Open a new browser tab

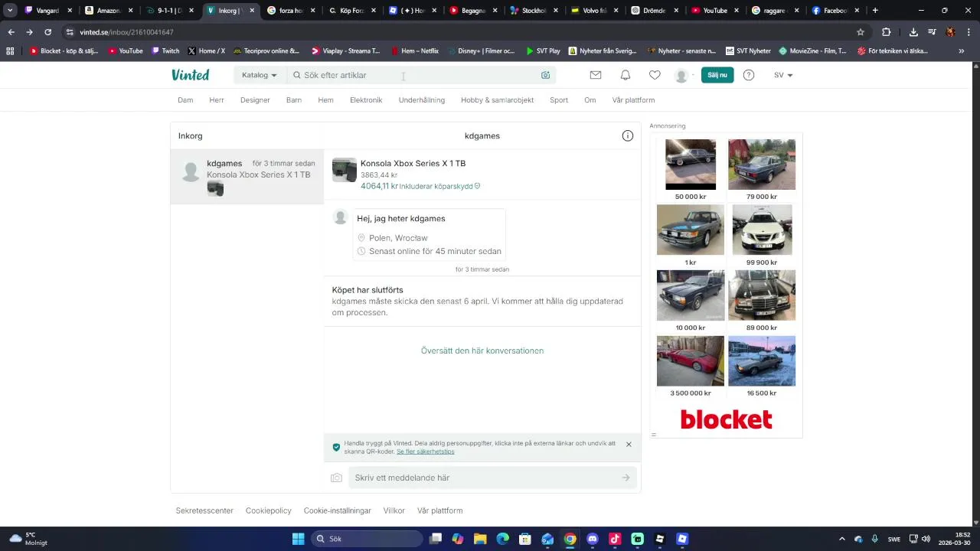point(875,11)
